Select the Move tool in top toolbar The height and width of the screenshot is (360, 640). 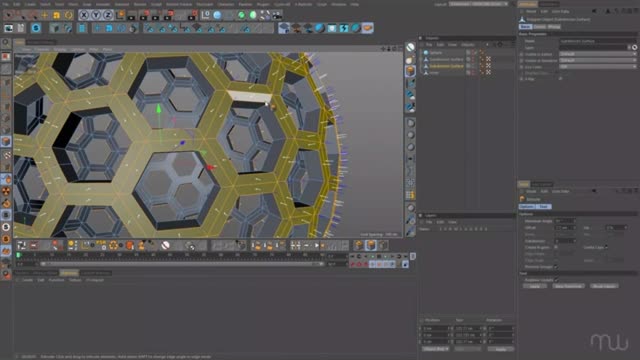pyautogui.click(x=44, y=15)
